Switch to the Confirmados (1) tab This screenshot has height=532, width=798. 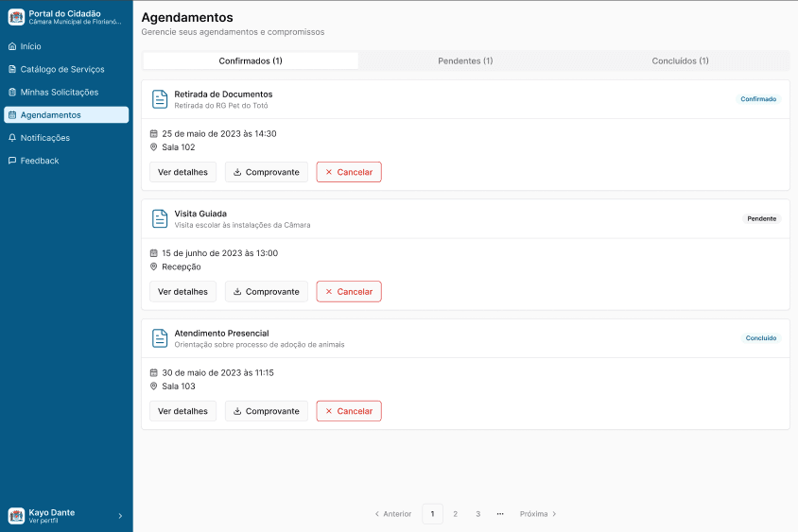(251, 61)
